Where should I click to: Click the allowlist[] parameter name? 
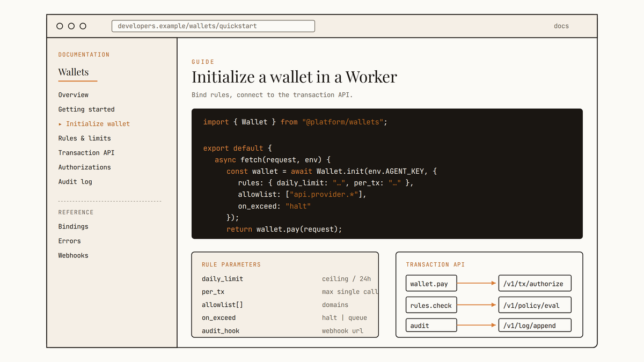coord(222,305)
